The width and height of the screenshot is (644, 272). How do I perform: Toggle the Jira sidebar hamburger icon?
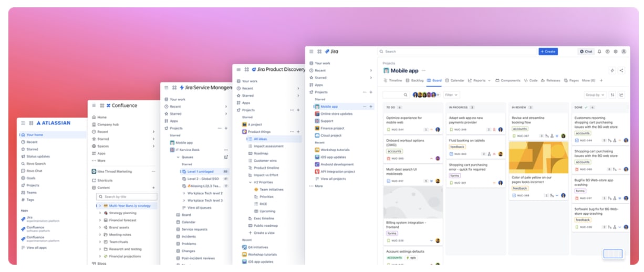(x=311, y=51)
